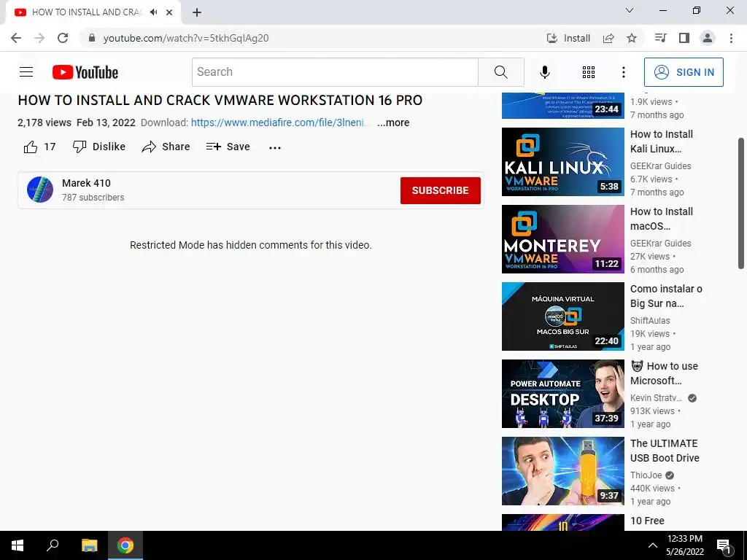Image resolution: width=747 pixels, height=560 pixels.
Task: Open the macOS Big Sur máquina virtual thumbnail
Action: click(562, 316)
